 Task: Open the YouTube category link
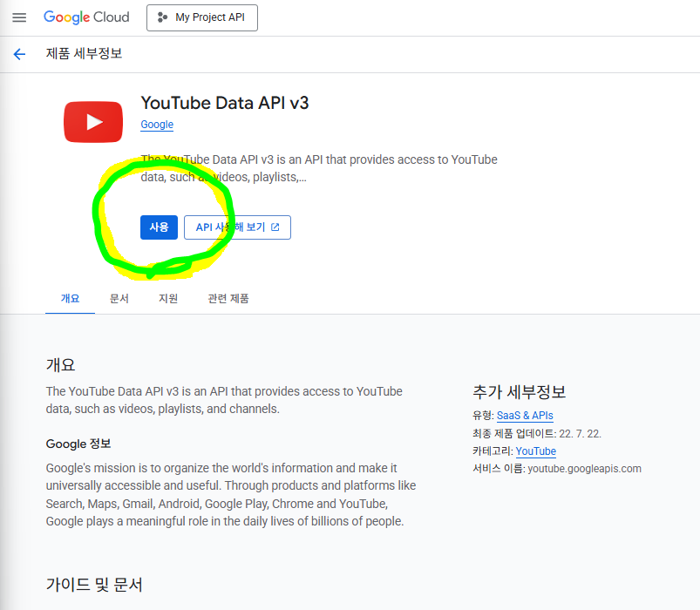point(536,451)
